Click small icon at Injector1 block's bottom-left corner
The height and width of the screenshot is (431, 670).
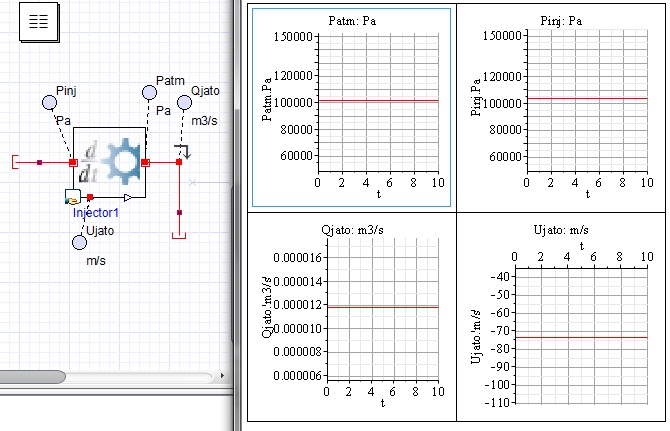(72, 197)
